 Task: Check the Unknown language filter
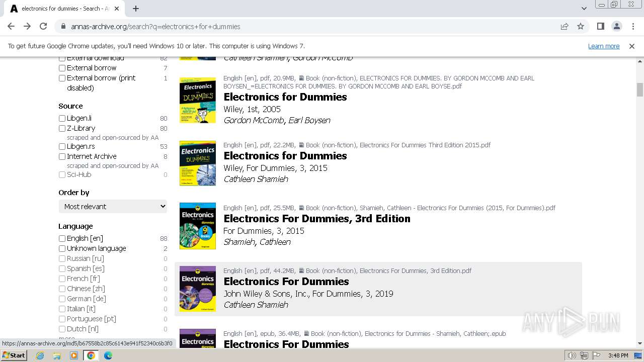click(x=62, y=248)
